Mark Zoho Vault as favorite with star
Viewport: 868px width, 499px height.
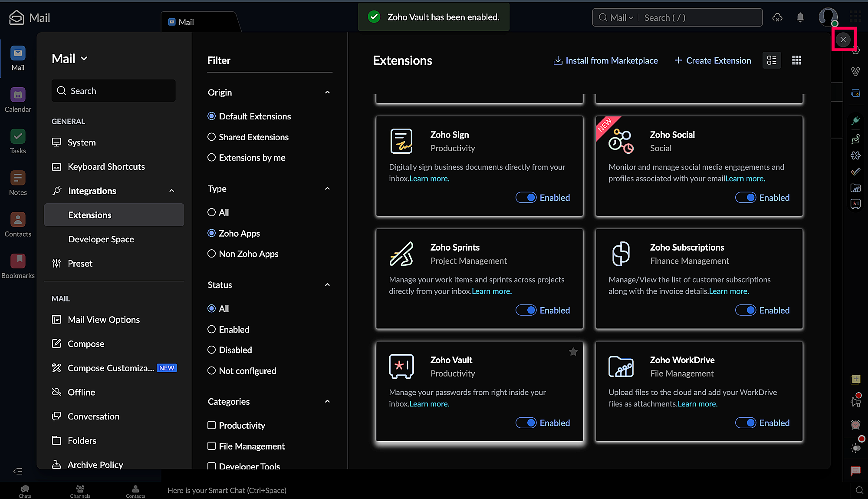point(573,352)
